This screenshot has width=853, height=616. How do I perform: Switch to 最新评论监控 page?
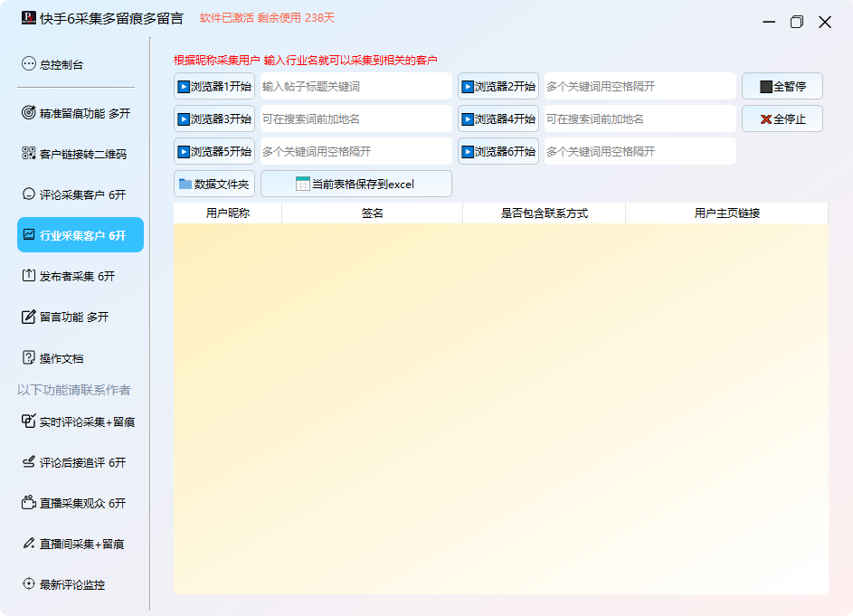point(80,584)
